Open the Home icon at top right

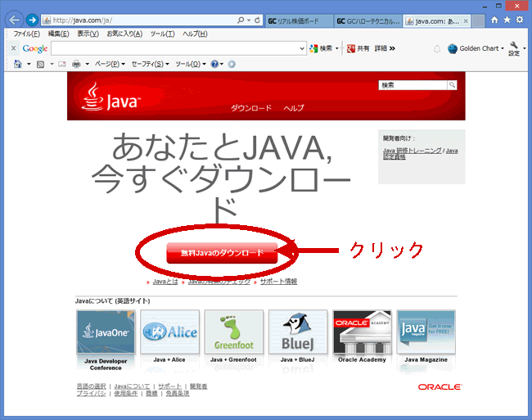point(494,20)
